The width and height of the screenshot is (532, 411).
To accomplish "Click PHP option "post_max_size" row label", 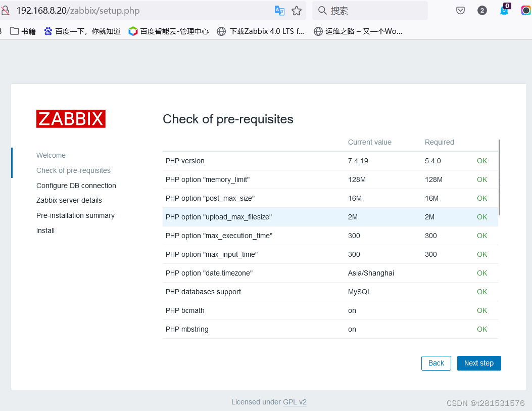I will point(210,198).
